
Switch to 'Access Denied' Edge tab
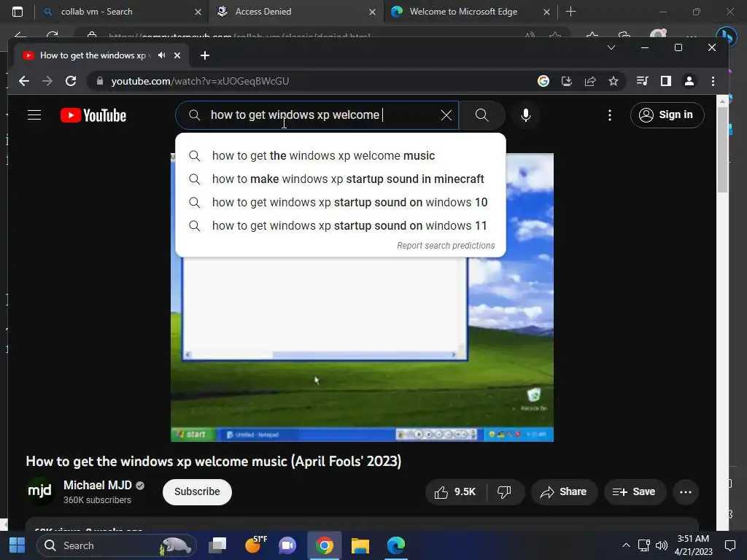[x=295, y=12]
